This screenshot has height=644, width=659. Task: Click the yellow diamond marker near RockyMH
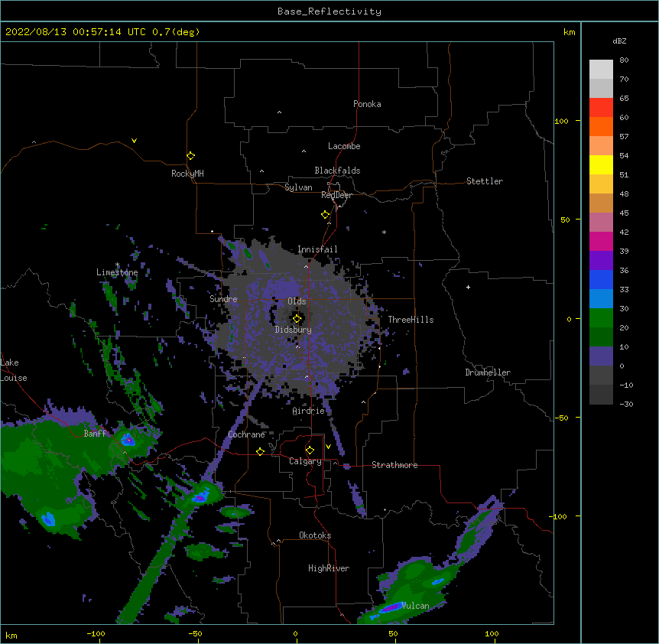tap(191, 156)
